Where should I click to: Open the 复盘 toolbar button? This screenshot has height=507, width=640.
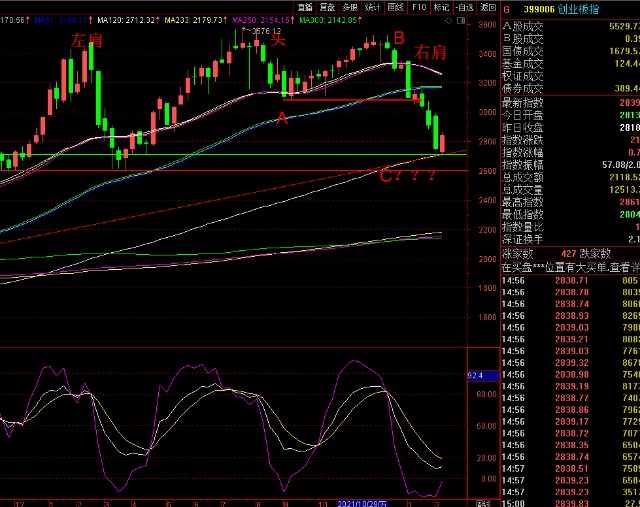coord(327,7)
